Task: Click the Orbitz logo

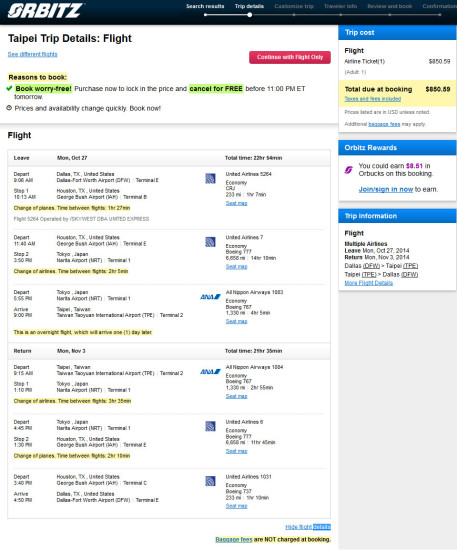Action: [45, 11]
